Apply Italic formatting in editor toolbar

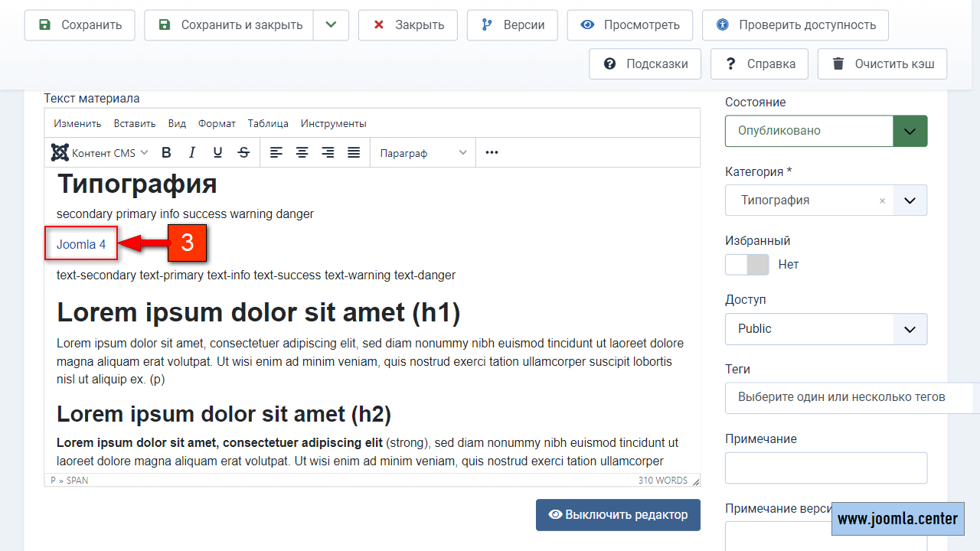(192, 153)
